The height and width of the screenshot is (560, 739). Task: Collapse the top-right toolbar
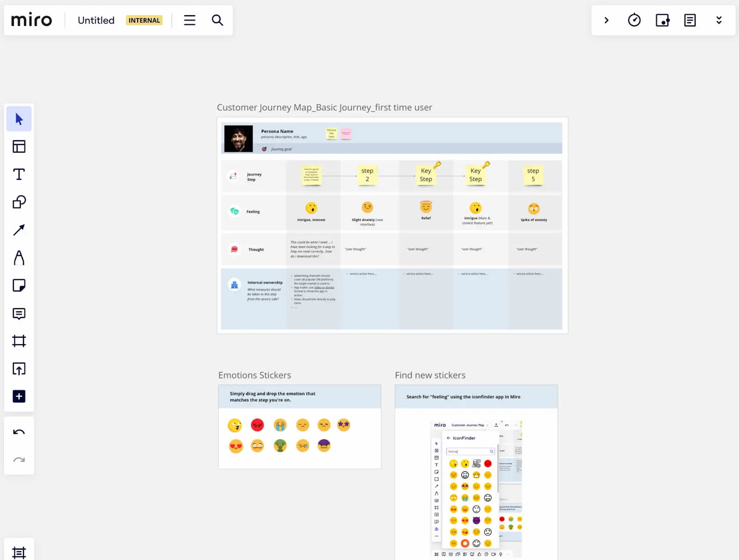click(x=719, y=20)
